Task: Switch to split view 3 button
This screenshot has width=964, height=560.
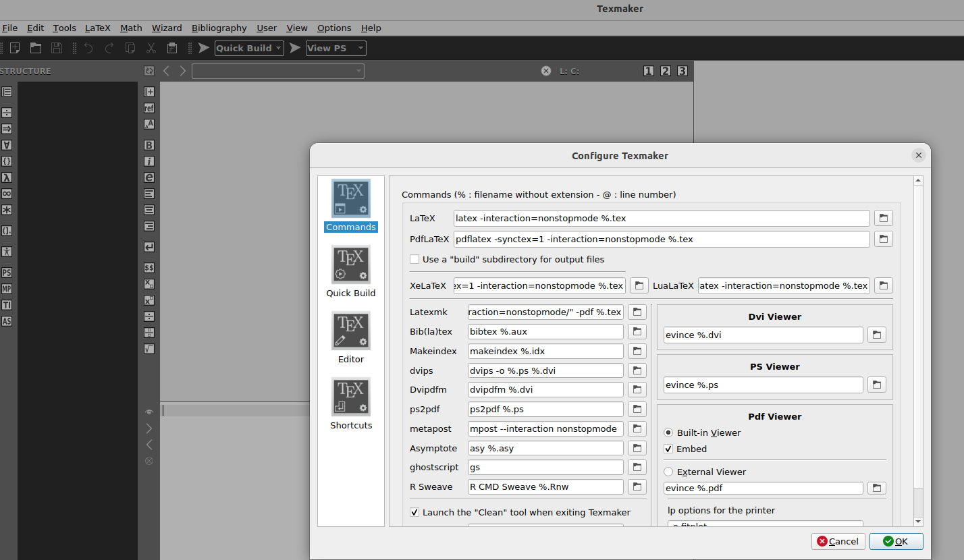Action: pos(682,71)
